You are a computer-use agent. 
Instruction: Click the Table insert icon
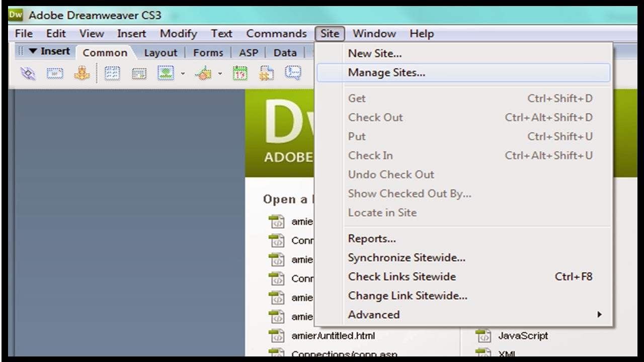(x=112, y=74)
